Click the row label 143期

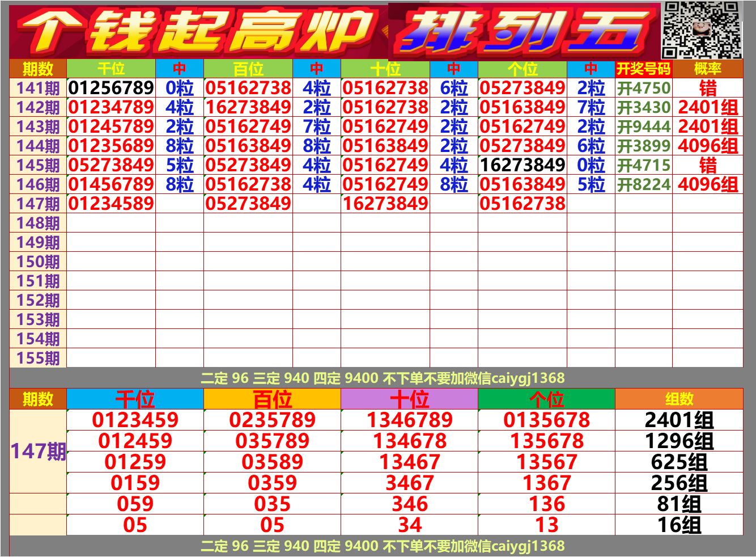pos(38,126)
